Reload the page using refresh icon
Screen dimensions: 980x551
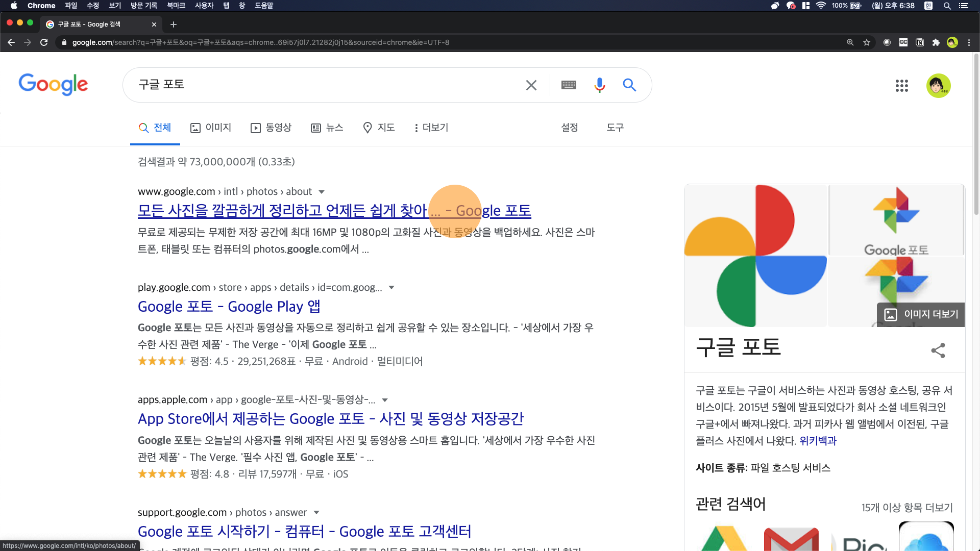pyautogui.click(x=44, y=42)
